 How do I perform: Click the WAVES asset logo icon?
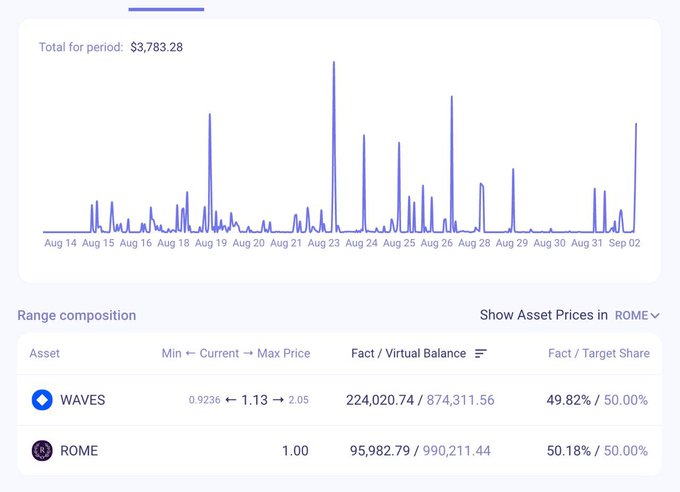click(42, 400)
